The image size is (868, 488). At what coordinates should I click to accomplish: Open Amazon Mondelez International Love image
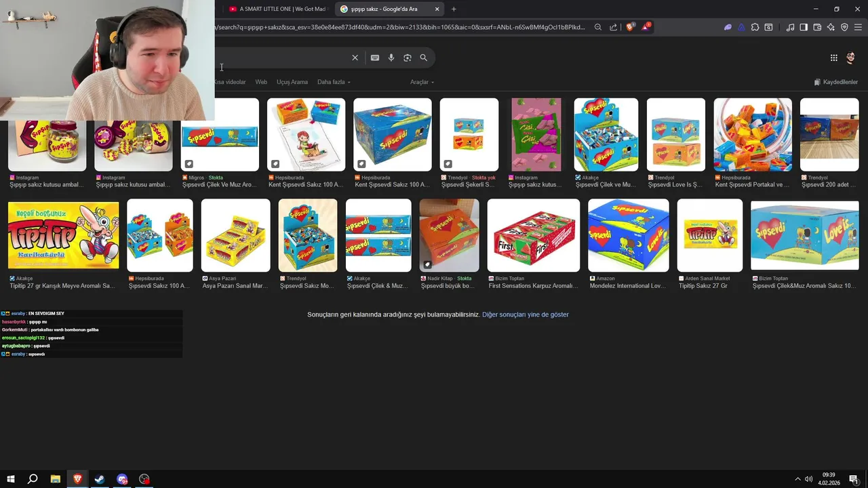click(x=629, y=235)
